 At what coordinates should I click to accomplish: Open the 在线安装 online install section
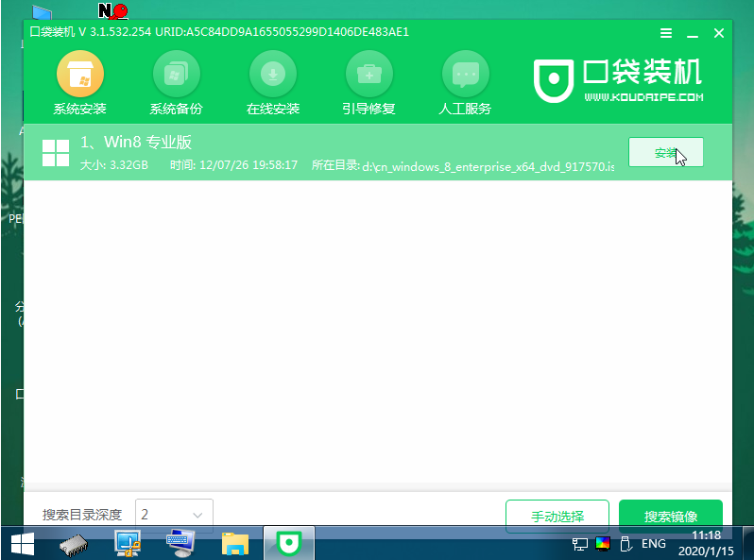[x=273, y=83]
